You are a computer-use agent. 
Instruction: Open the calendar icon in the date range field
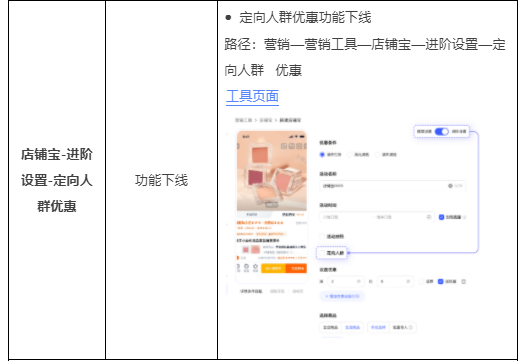point(429,217)
